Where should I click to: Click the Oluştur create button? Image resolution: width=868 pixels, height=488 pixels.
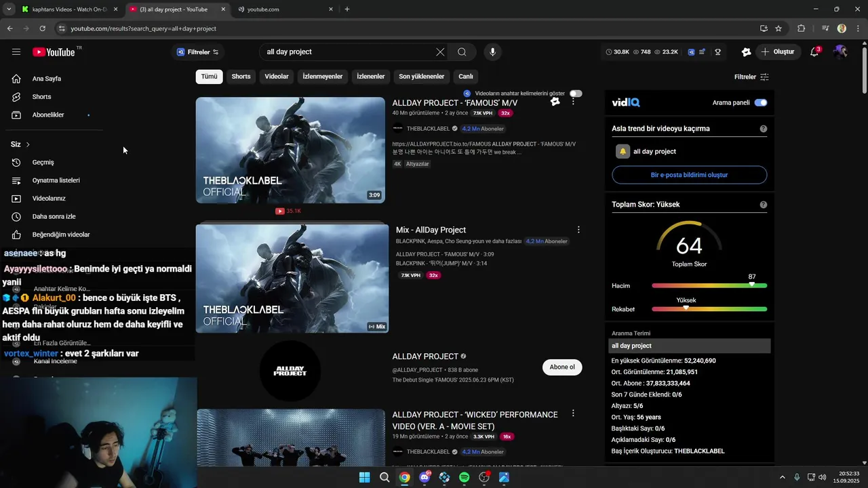(x=778, y=52)
